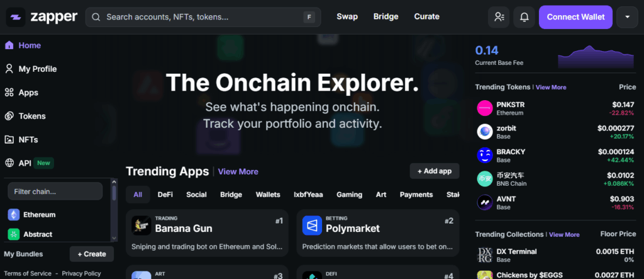
Task: Click the BRACKY token icon
Action: [485, 156]
